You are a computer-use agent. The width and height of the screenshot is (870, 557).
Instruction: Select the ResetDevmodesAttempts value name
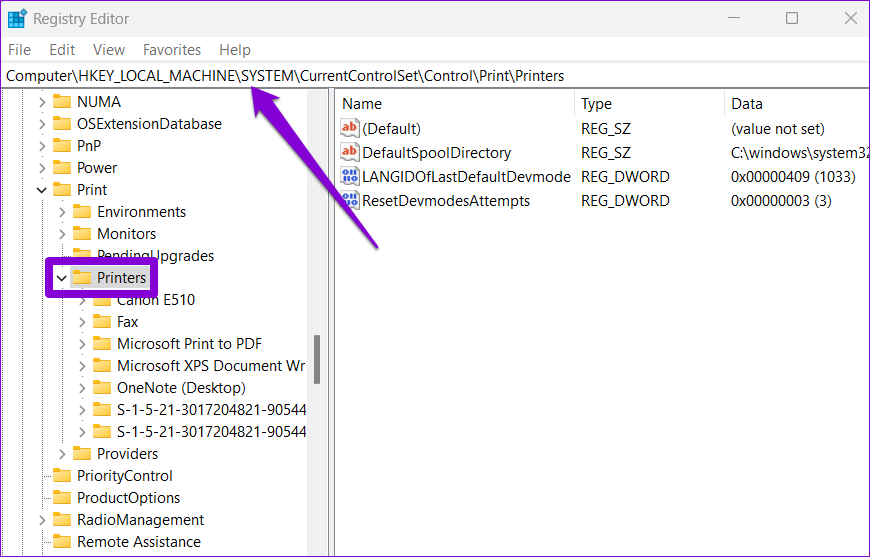(446, 200)
